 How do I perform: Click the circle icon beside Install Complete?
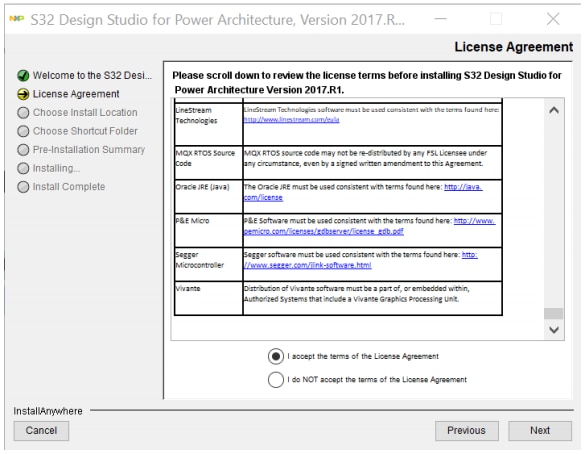click(x=23, y=187)
